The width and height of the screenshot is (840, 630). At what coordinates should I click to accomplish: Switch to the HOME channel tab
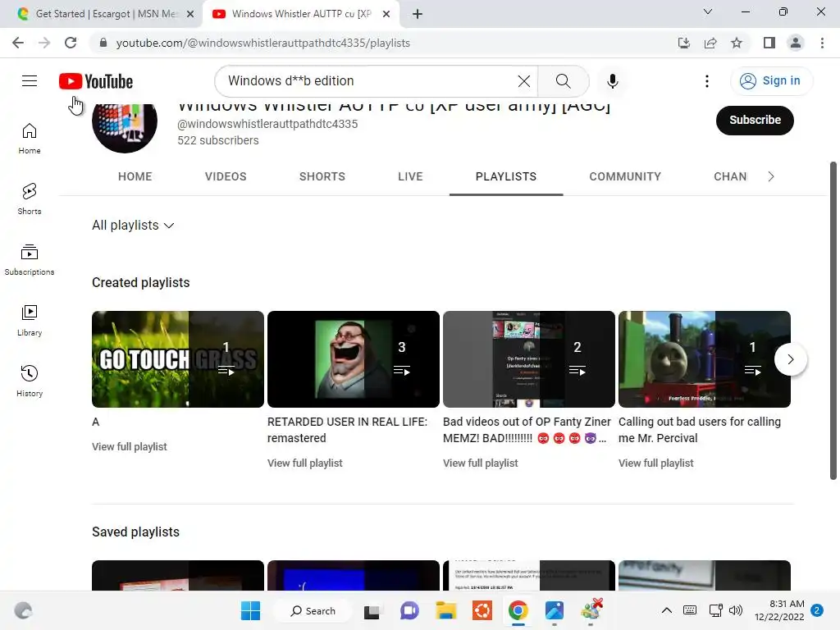point(135,176)
